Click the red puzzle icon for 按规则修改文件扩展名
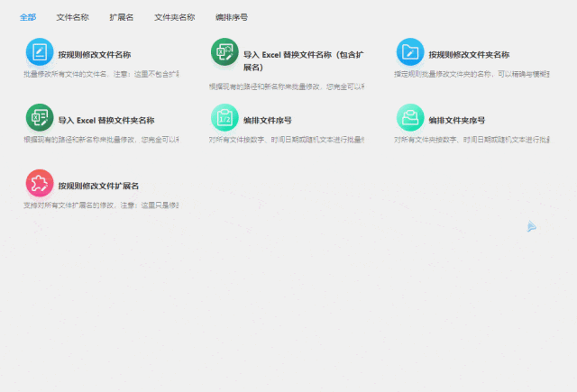This screenshot has width=577, height=392. [40, 184]
